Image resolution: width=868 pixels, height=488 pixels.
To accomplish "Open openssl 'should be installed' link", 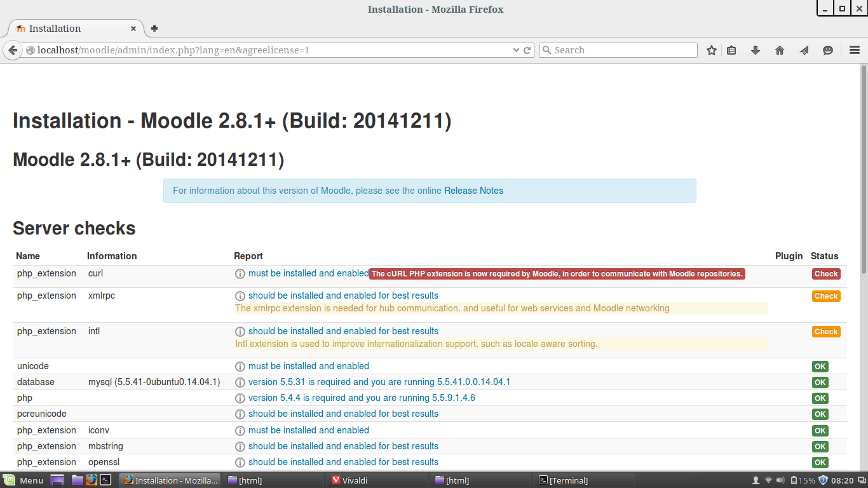I will tap(343, 462).
